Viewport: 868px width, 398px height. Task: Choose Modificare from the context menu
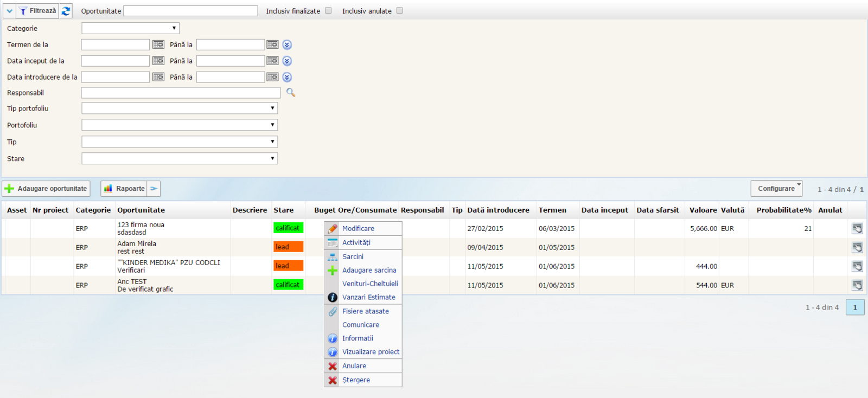tap(358, 229)
